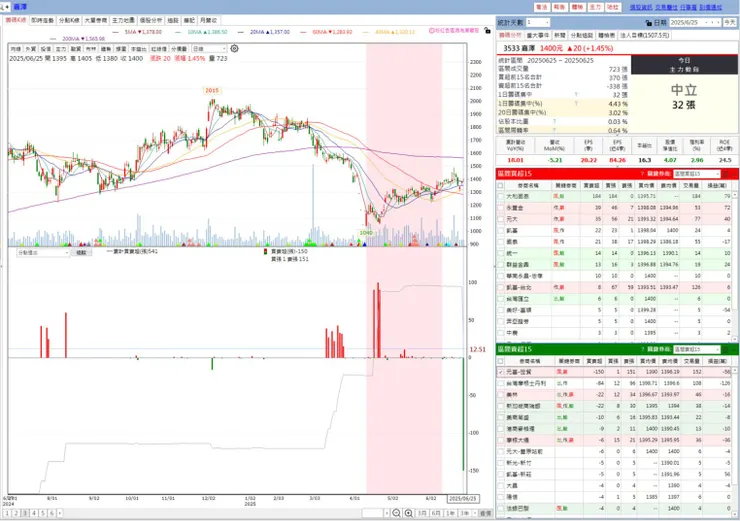740x521 pixels.
Task: Select the 3年 range button
Action: pyautogui.click(x=465, y=513)
